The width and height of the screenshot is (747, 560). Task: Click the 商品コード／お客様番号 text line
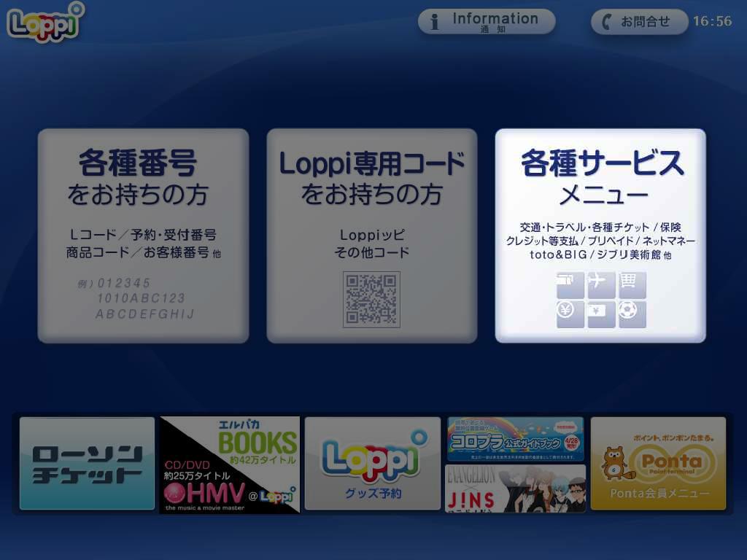144,252
